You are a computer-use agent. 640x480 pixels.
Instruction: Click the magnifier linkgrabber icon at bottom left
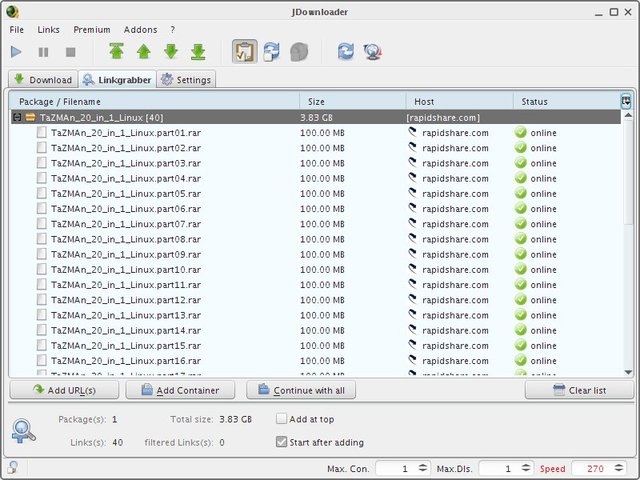coord(23,431)
